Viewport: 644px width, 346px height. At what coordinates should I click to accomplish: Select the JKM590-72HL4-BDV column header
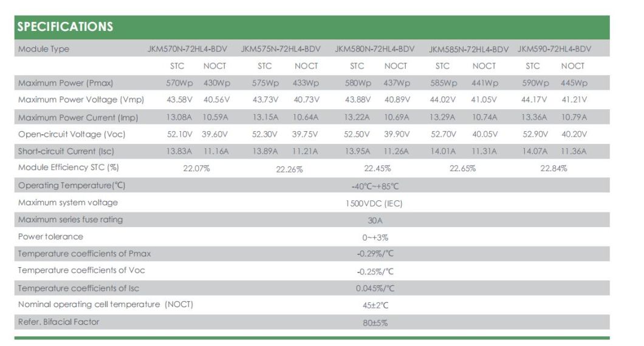554,49
